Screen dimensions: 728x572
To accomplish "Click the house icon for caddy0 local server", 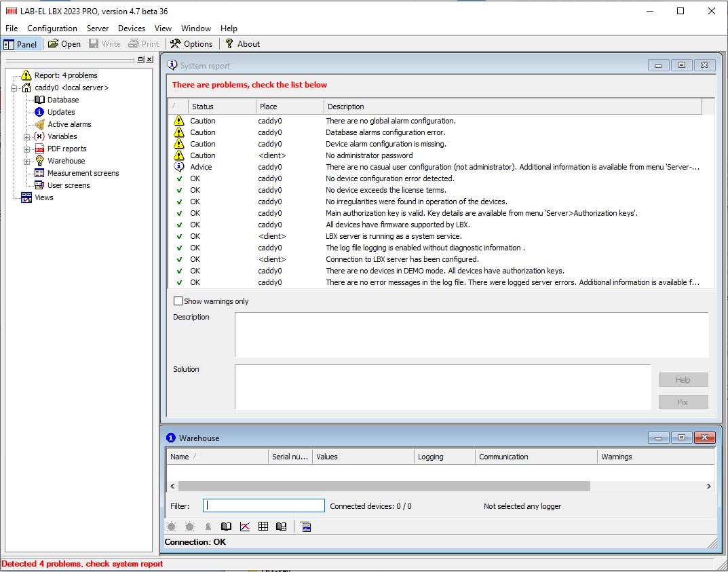I will (26, 88).
